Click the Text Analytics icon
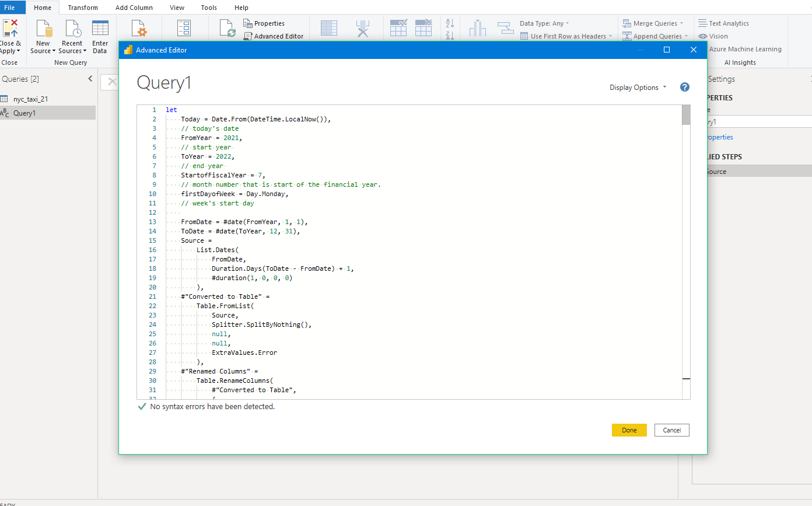Image resolution: width=812 pixels, height=506 pixels. (703, 23)
